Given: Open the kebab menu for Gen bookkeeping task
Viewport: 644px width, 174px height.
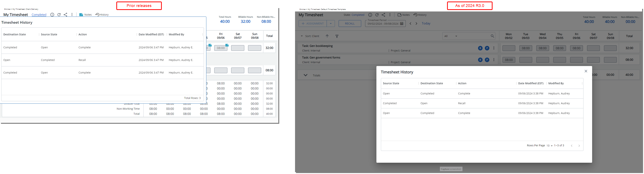Looking at the screenshot, I should [494, 48].
